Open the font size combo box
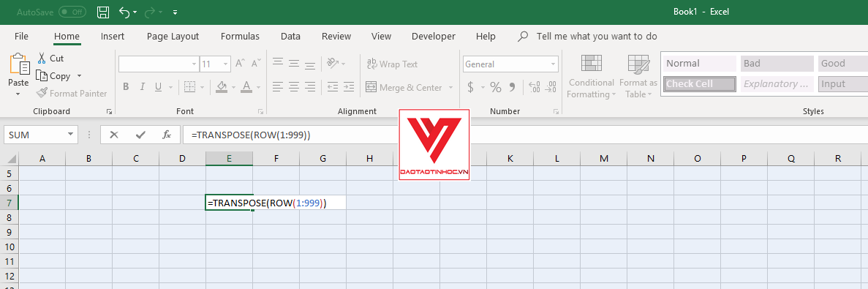Viewport: 868px width, 289px height. pyautogui.click(x=215, y=64)
